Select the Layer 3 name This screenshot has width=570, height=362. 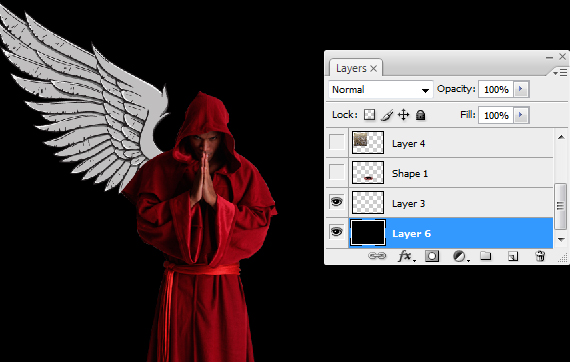pos(408,204)
